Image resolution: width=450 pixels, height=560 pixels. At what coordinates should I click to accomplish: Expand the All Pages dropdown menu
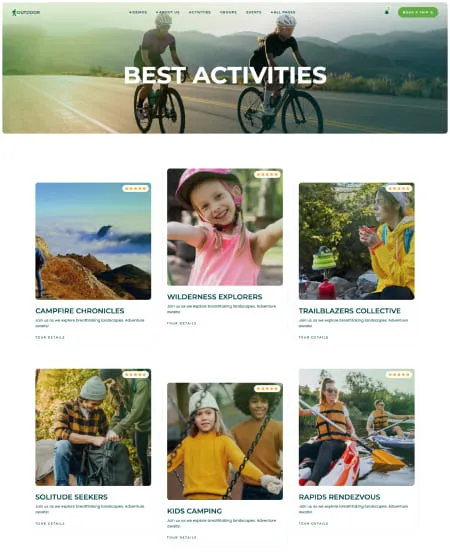click(283, 12)
